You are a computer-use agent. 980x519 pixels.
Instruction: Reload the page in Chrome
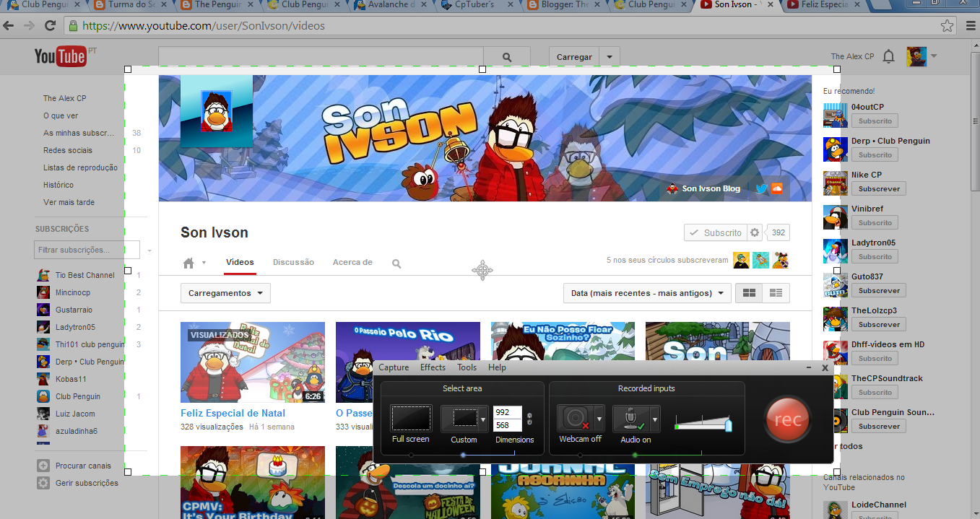click(50, 26)
